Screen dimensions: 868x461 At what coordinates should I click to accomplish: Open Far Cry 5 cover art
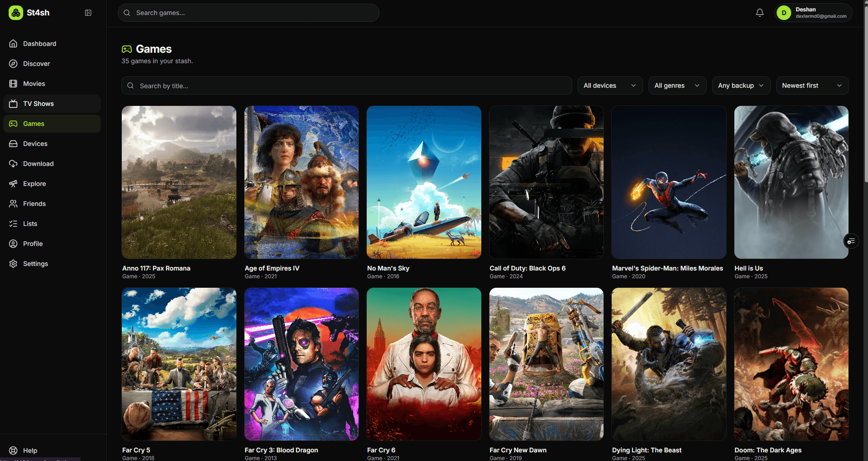(x=179, y=364)
